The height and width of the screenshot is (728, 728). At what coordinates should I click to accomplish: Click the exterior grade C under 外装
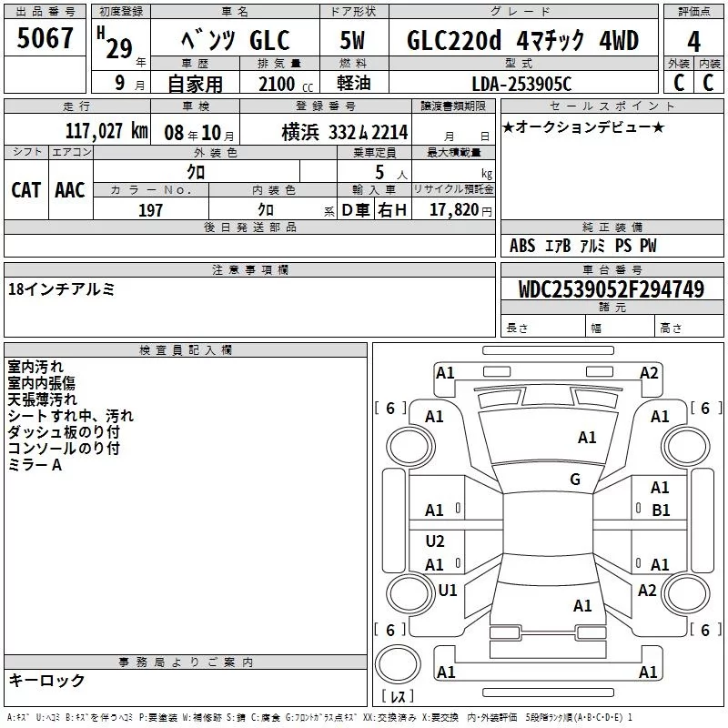click(x=679, y=83)
